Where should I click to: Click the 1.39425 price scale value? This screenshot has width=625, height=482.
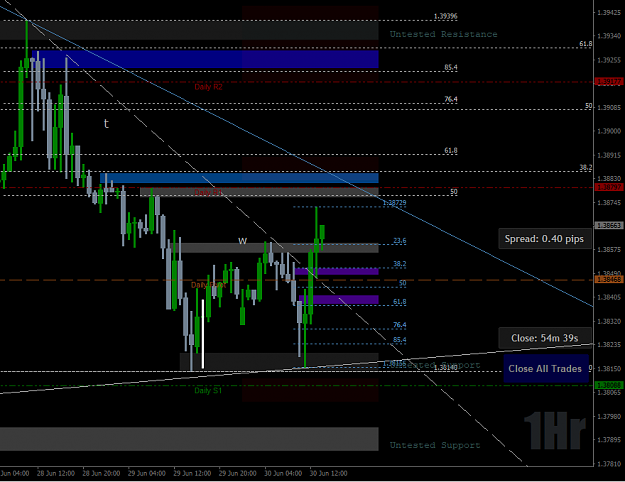coord(609,12)
